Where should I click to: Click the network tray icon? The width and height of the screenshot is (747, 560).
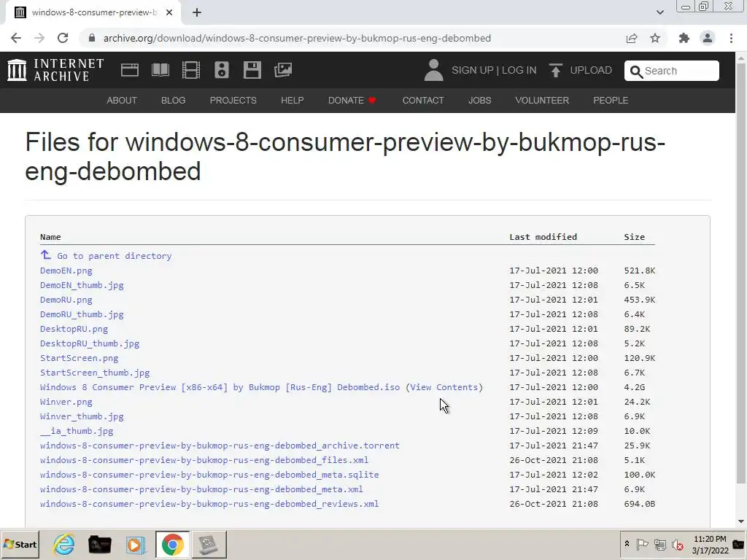(x=659, y=544)
